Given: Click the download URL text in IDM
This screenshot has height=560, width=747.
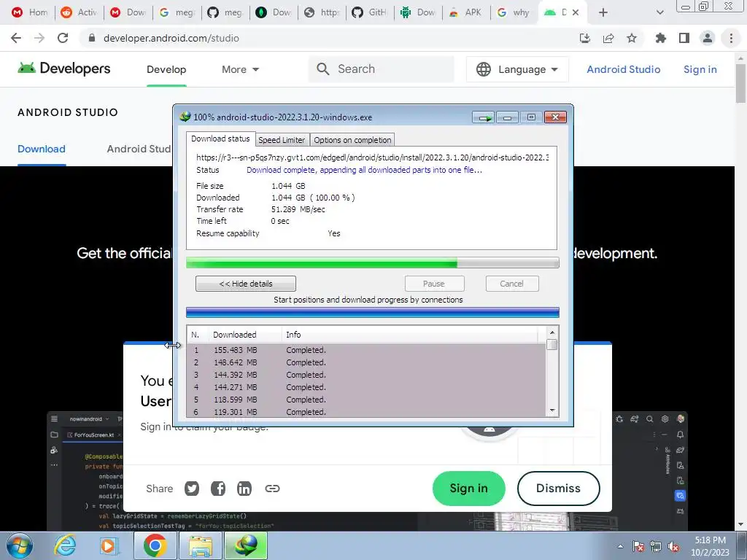Looking at the screenshot, I should point(372,157).
